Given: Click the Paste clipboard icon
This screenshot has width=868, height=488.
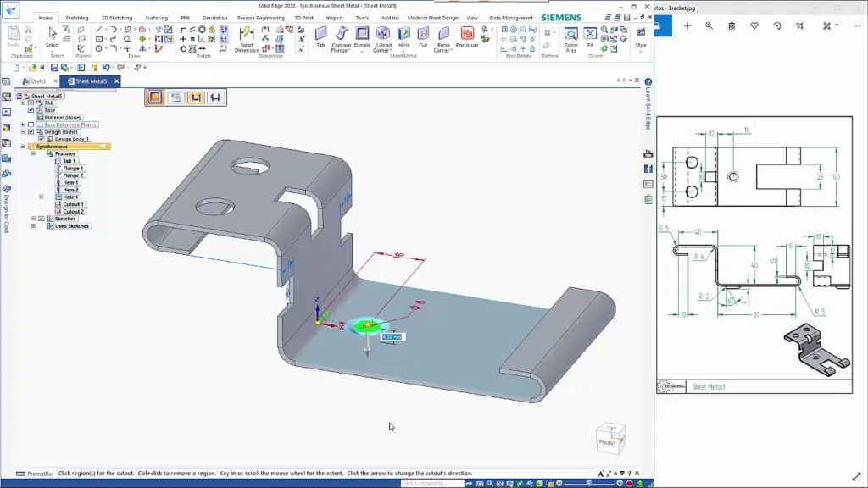Looking at the screenshot, I should pyautogui.click(x=14, y=36).
